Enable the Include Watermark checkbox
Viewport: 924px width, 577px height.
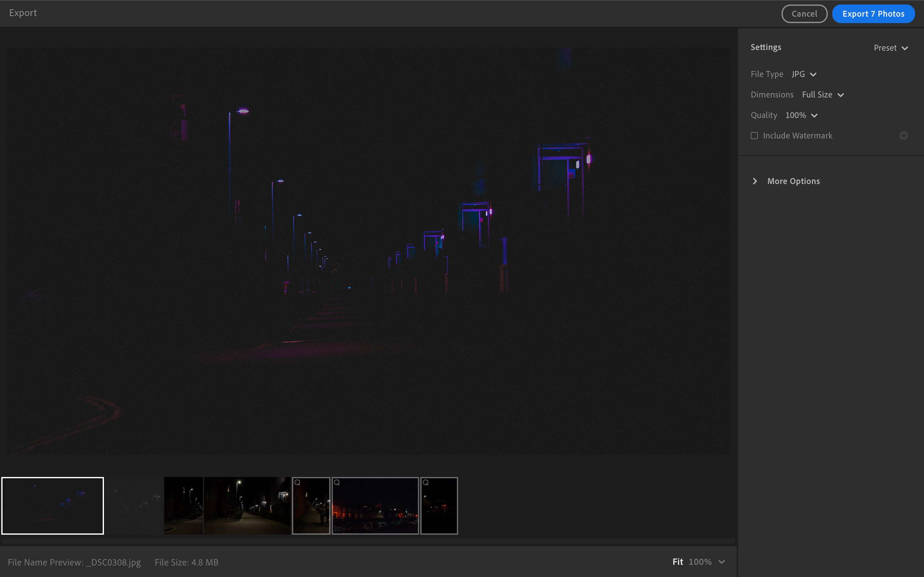click(x=754, y=136)
